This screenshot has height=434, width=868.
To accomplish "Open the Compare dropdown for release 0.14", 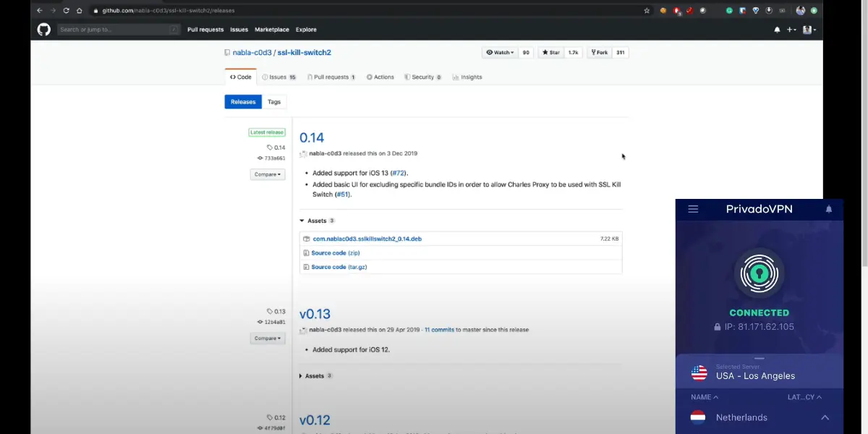I will [268, 174].
